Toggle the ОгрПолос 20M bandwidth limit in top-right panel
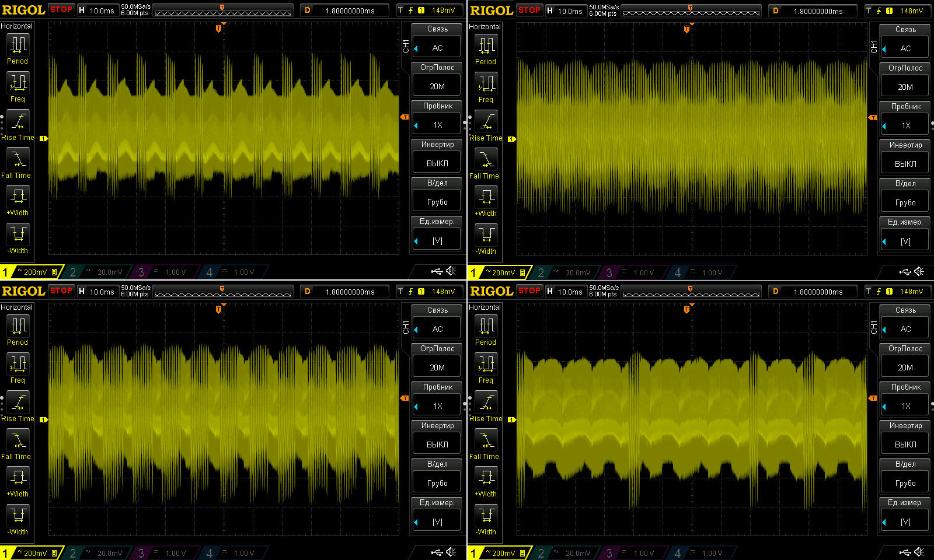The height and width of the screenshot is (560, 934). coord(905,87)
